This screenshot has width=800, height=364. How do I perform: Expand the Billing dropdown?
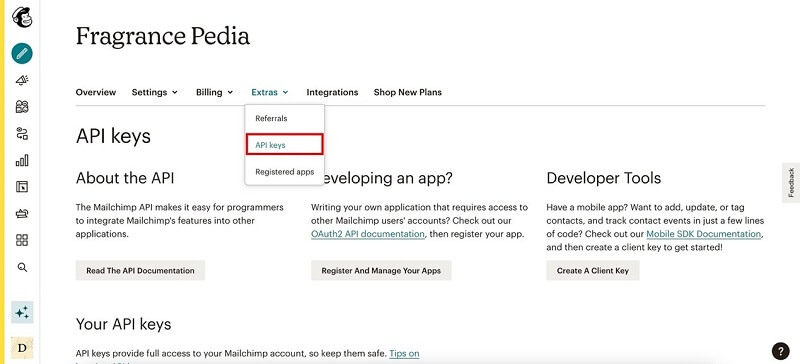pos(214,92)
